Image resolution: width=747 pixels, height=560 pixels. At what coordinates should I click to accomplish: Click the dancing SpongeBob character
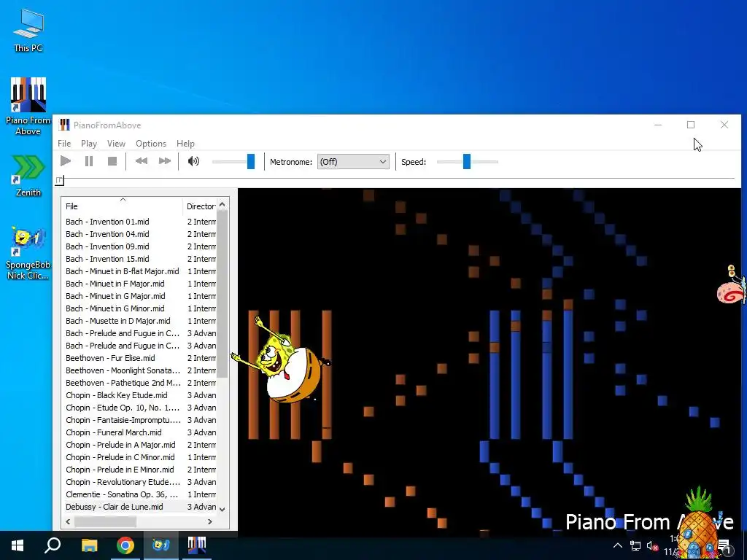pos(281,362)
